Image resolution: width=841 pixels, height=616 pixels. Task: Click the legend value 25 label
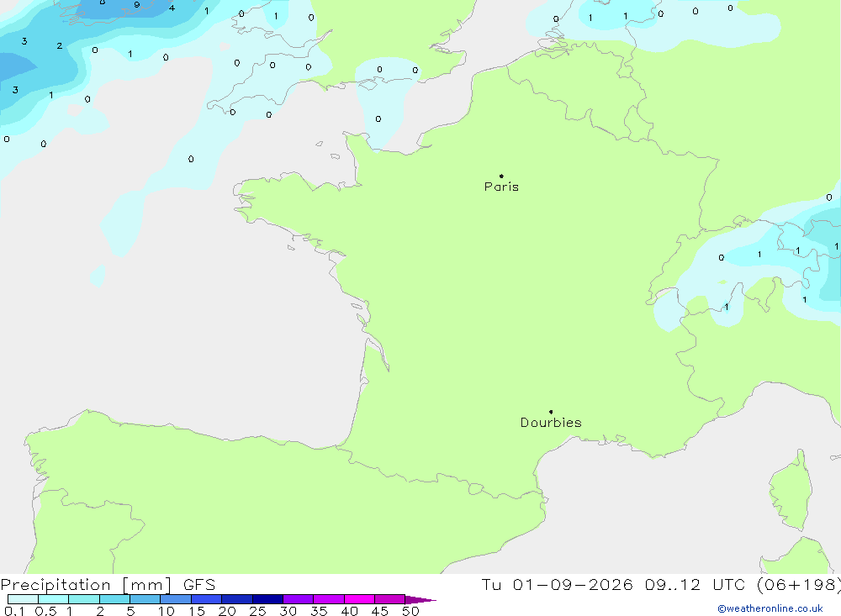[258, 611]
